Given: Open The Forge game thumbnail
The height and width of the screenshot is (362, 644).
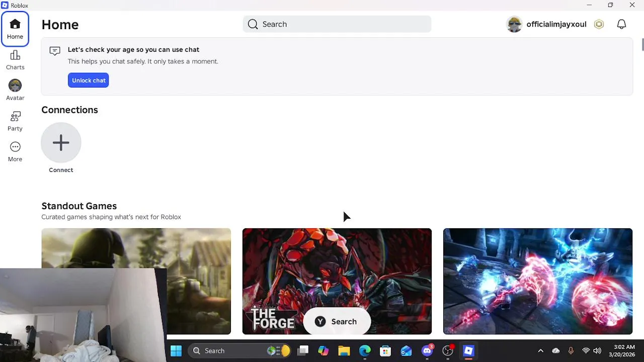Looking at the screenshot, I should pyautogui.click(x=337, y=281).
